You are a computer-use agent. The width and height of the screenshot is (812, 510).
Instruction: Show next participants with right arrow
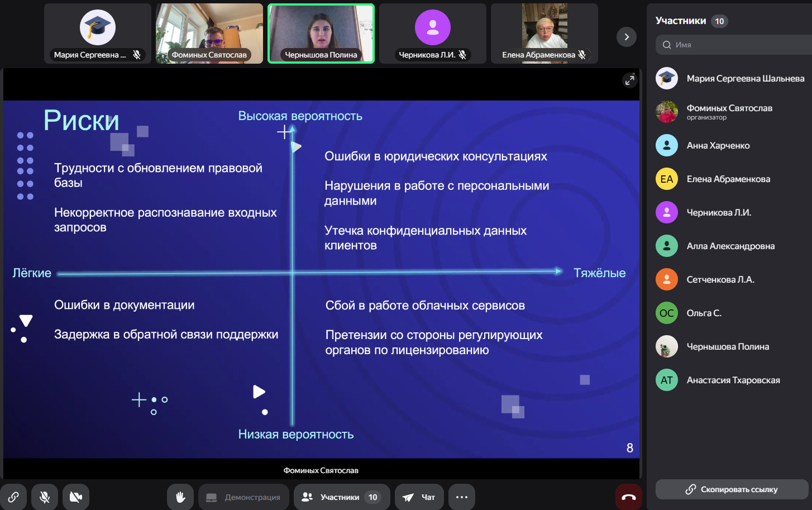pyautogui.click(x=627, y=37)
